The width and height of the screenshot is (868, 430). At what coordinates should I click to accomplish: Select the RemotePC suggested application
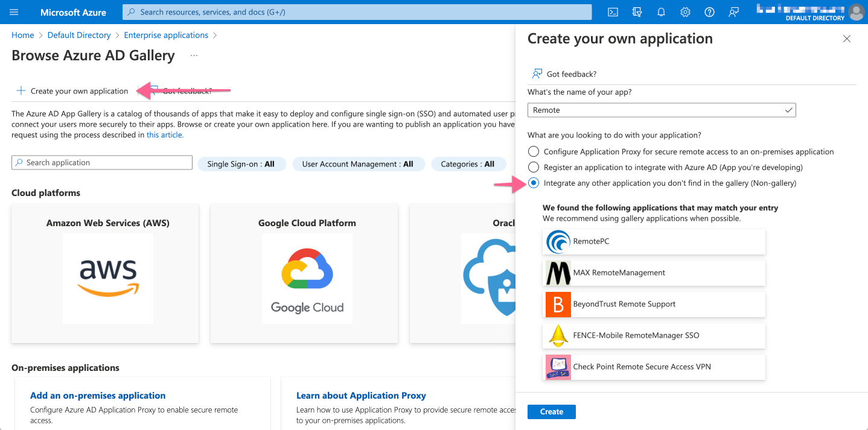pyautogui.click(x=654, y=241)
